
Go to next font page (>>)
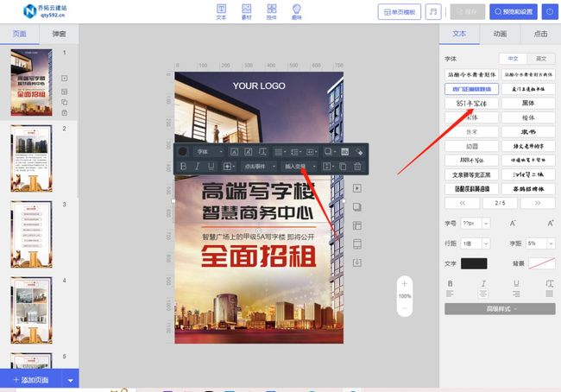coord(538,203)
